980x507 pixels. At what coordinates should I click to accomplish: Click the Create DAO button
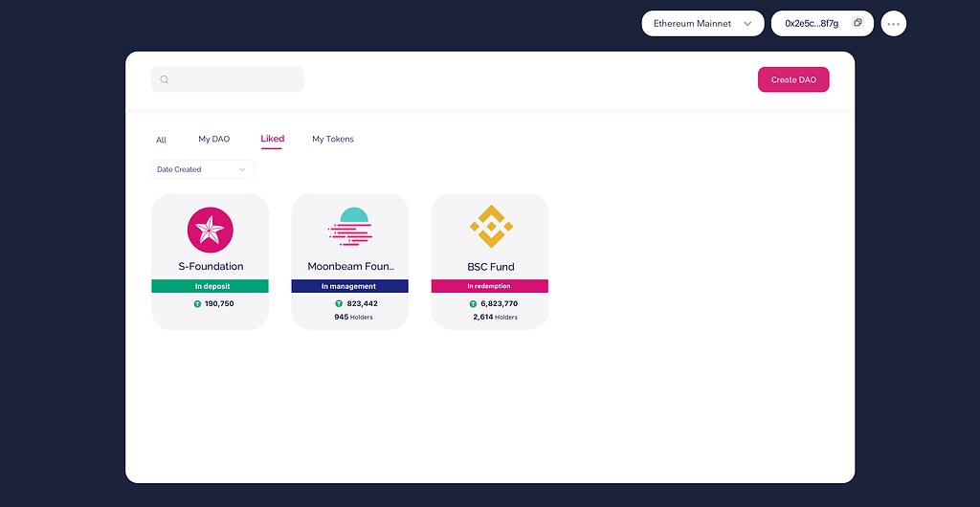(x=793, y=79)
